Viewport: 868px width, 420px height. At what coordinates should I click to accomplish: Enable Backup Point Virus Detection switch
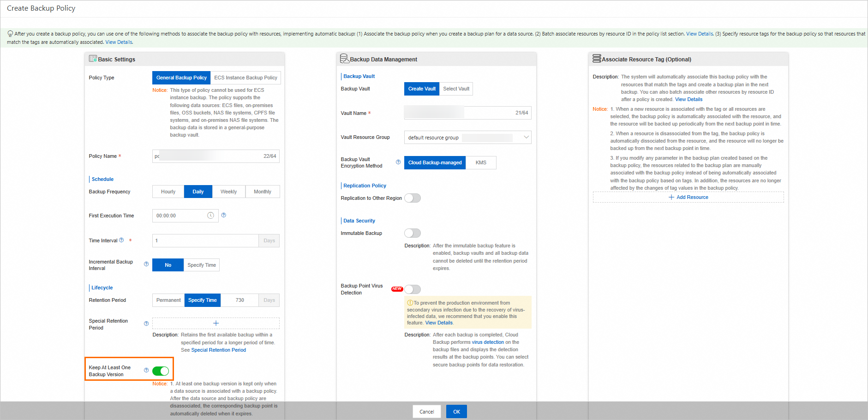[x=413, y=289]
